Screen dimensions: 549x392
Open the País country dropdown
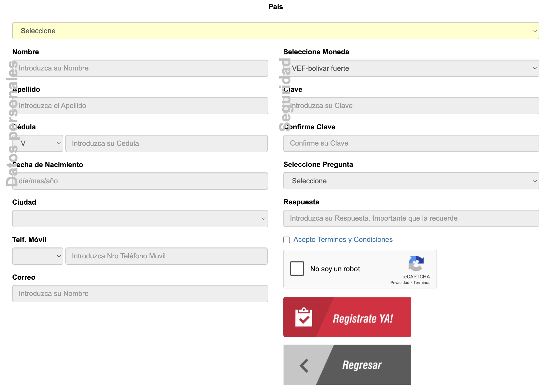coord(276,31)
